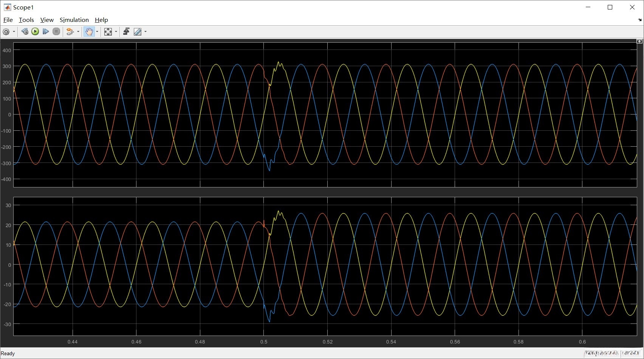644x359 pixels.
Task: Open the Triggers step-signal icon
Action: (126, 32)
